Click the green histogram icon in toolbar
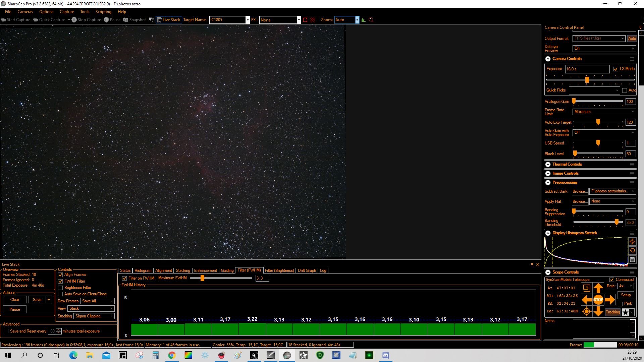 [x=363, y=20]
